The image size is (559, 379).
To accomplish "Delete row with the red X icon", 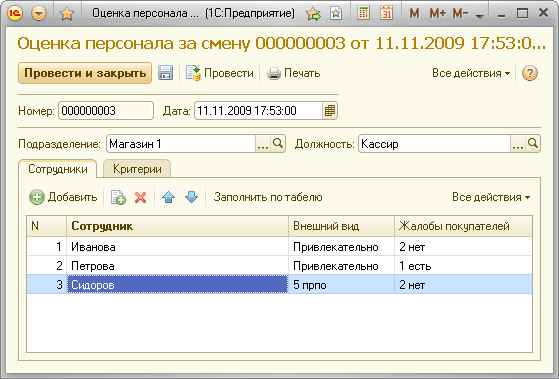I will coord(140,197).
